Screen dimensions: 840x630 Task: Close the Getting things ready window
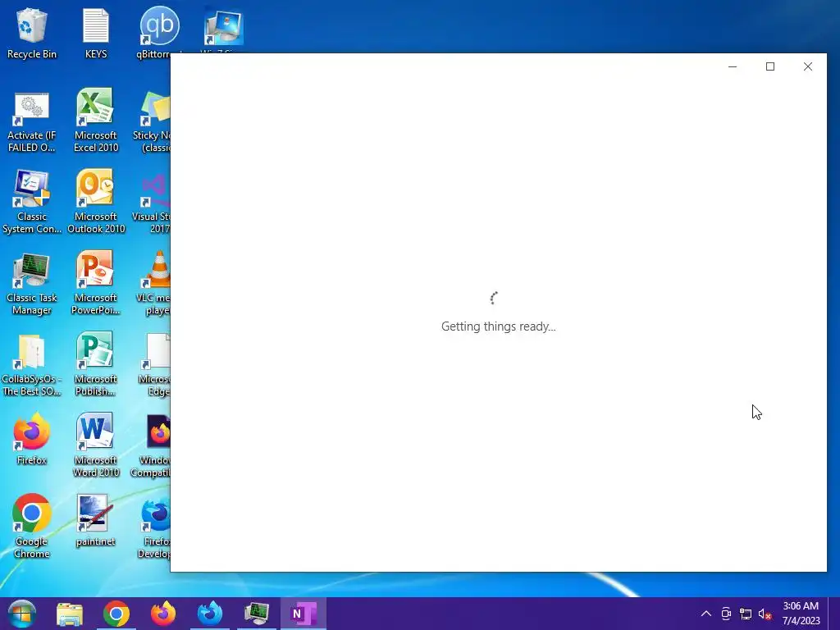pos(808,66)
